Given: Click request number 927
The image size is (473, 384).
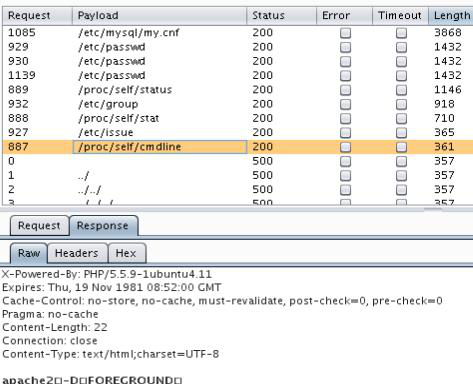Looking at the screenshot, I should (x=18, y=133).
